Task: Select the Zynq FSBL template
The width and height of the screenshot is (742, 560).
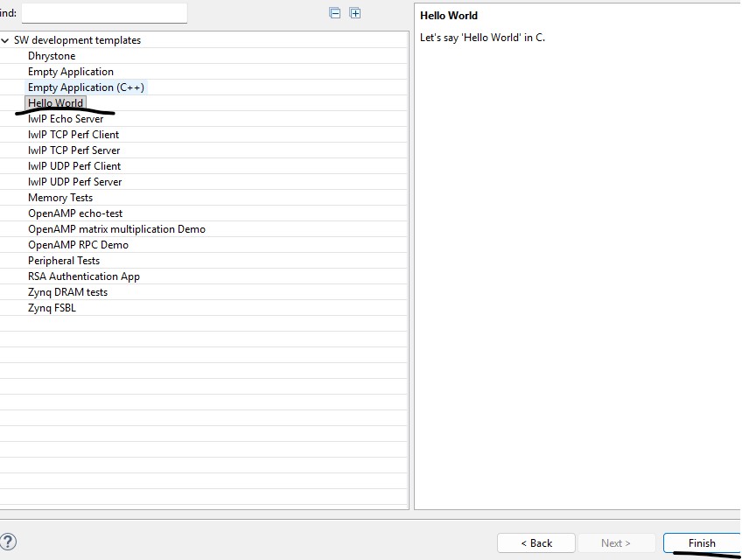Action: [x=52, y=308]
